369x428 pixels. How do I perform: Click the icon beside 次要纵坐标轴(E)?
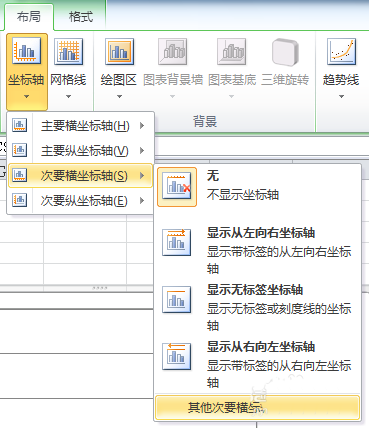click(x=20, y=200)
